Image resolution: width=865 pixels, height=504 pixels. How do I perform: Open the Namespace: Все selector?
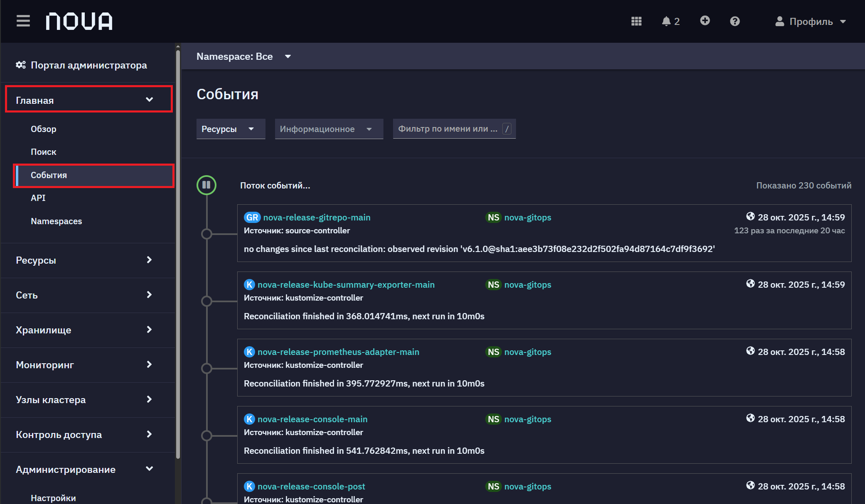(244, 56)
